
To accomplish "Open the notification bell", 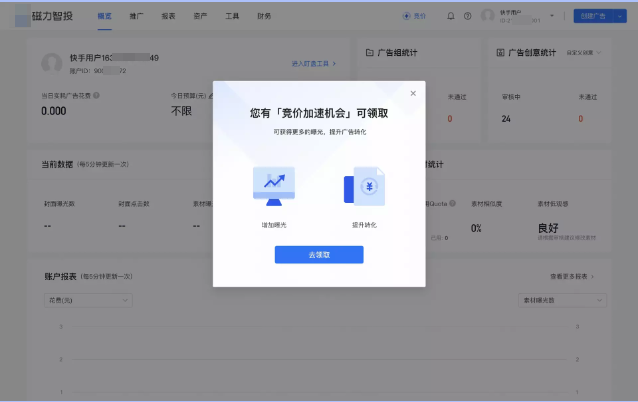I will point(450,16).
